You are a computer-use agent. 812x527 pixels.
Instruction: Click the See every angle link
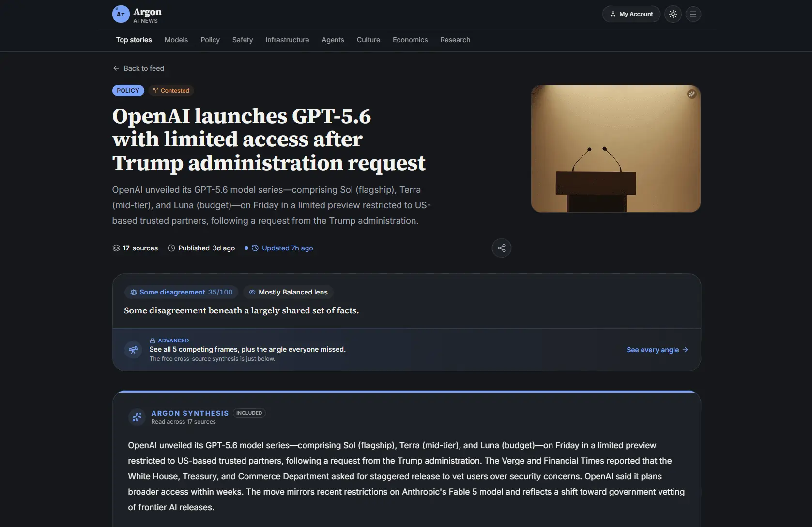pos(657,350)
